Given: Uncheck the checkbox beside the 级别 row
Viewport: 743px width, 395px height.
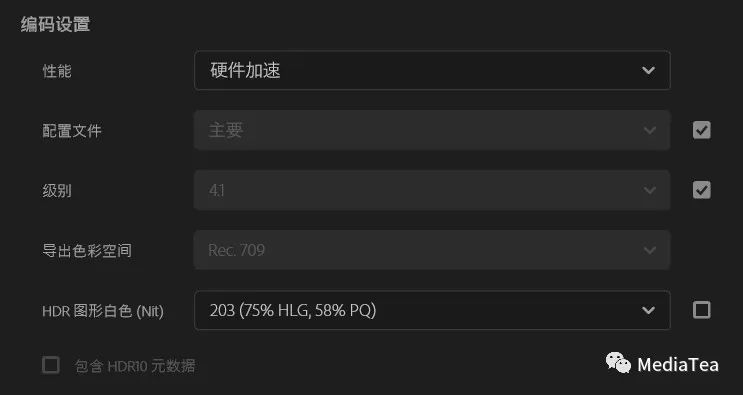Looking at the screenshot, I should coord(702,190).
